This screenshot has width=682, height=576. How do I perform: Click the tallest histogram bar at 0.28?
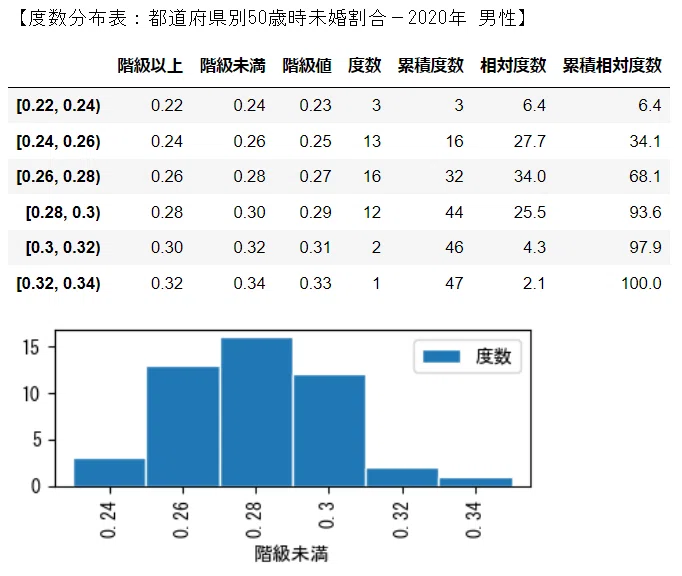click(256, 412)
